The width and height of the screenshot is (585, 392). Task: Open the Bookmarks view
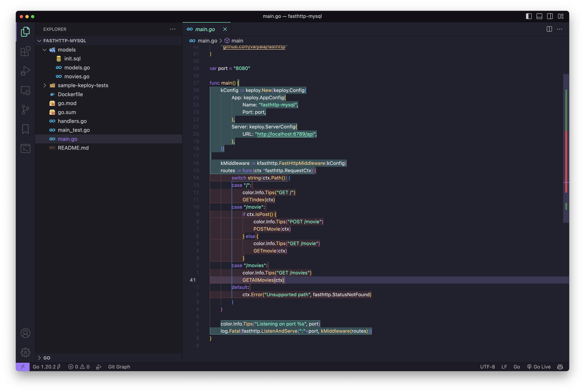[x=25, y=129]
